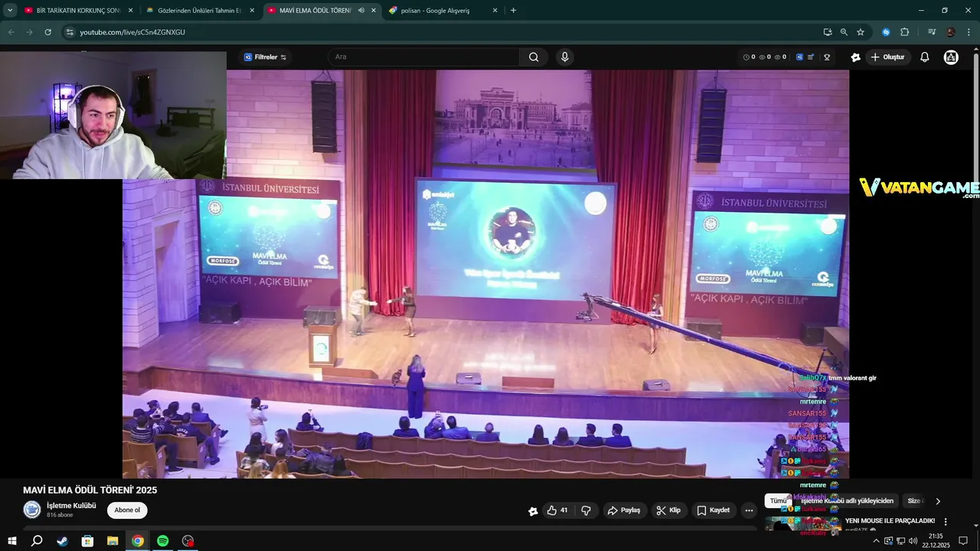
Task: Click the youtube.com URL address field
Action: coord(444,32)
